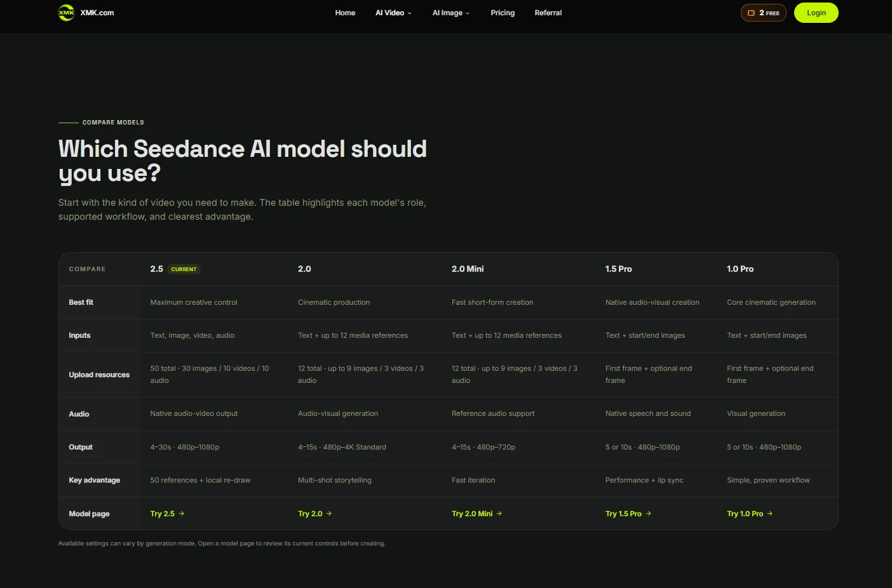Go to the Home nav item
Screen dimensions: 892x588
click(x=345, y=13)
